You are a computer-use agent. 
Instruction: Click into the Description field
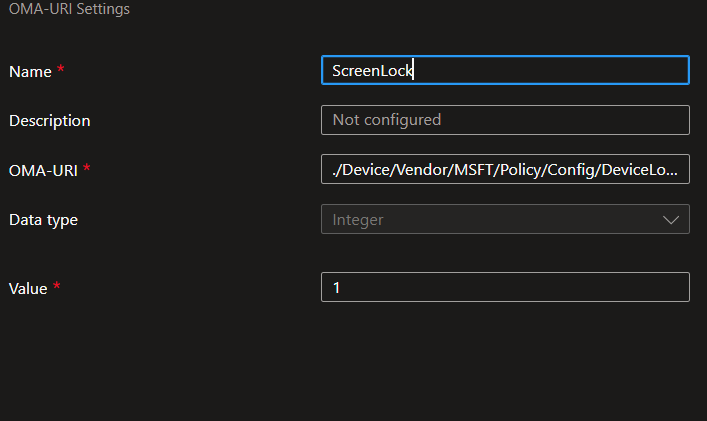pos(505,120)
